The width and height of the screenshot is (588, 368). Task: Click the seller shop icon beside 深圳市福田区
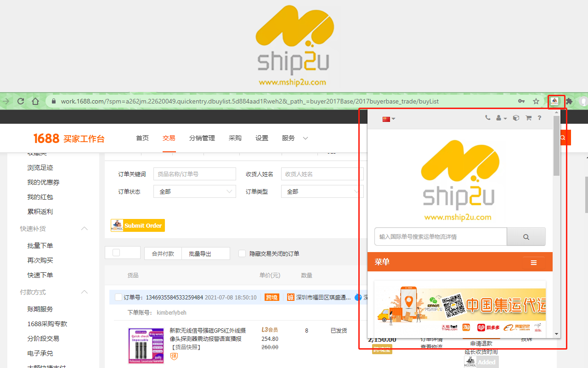(290, 297)
